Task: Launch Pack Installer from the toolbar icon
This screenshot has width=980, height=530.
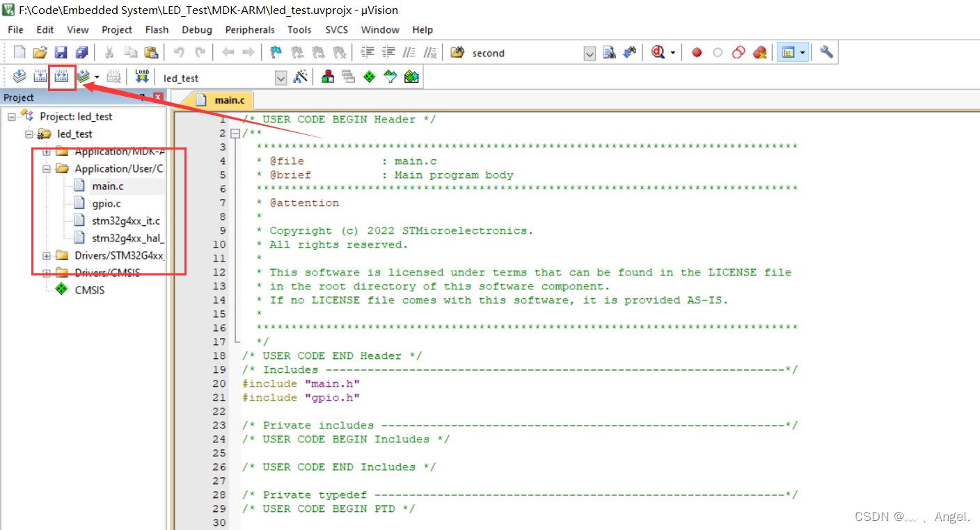Action: click(411, 77)
